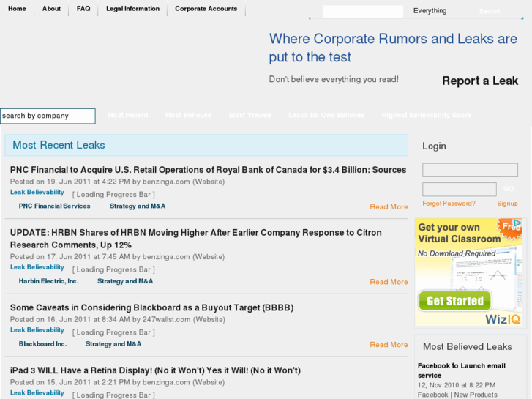
Task: Open the Everything search scope dropdown
Action: [430, 10]
